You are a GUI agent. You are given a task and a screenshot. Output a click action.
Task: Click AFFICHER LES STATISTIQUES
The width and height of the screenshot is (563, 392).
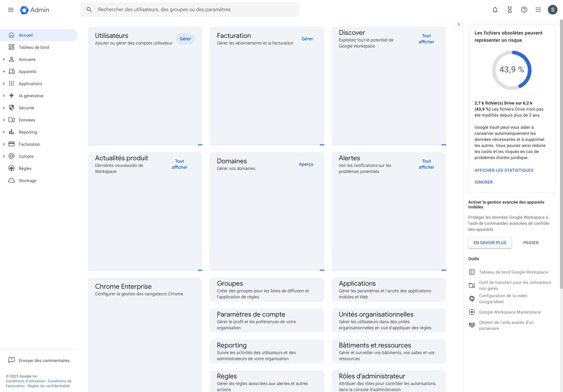504,170
